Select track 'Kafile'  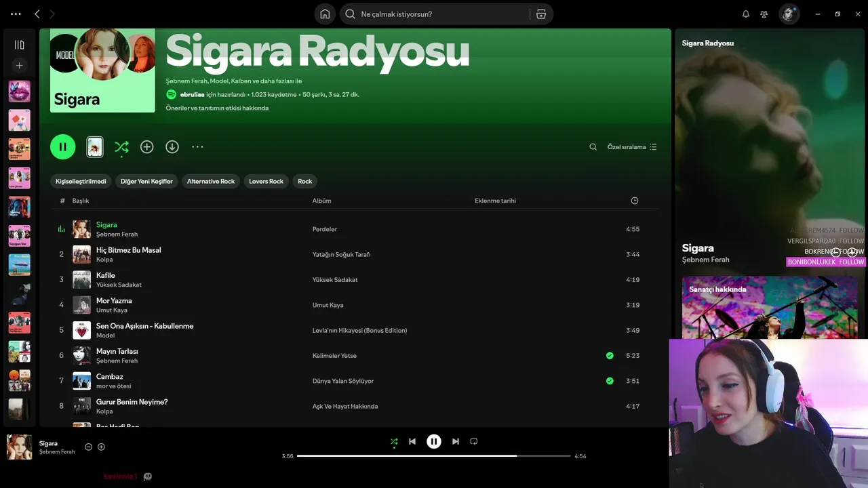pyautogui.click(x=106, y=275)
